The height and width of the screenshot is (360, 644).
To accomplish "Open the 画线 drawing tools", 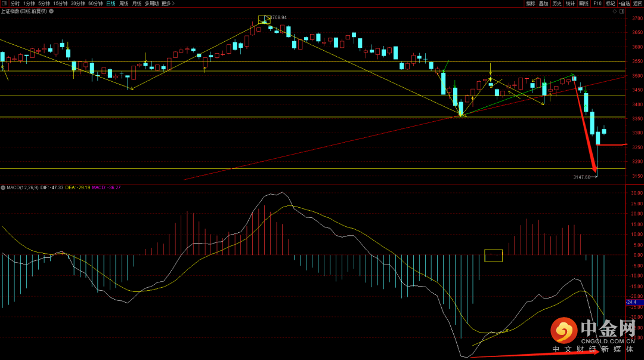I will [583, 4].
